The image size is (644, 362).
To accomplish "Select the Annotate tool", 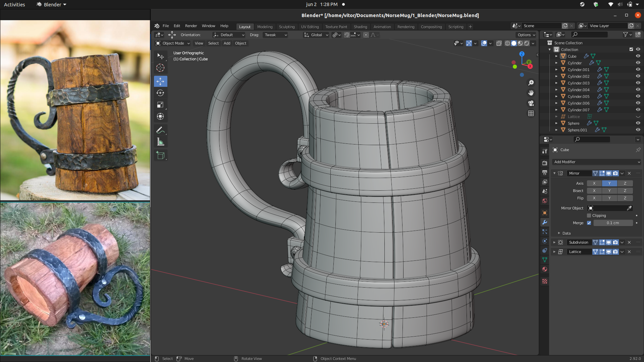I will (x=160, y=130).
